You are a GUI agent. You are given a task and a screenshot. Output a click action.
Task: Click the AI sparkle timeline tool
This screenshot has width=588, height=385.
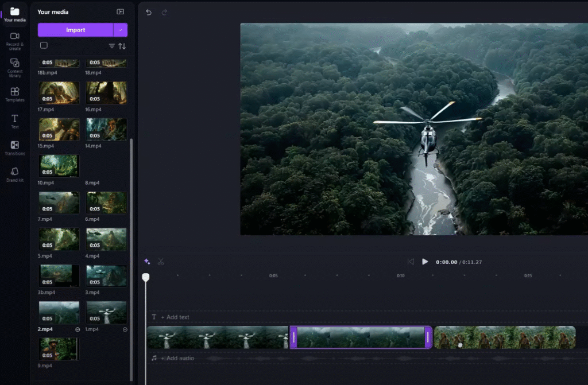[x=147, y=262]
